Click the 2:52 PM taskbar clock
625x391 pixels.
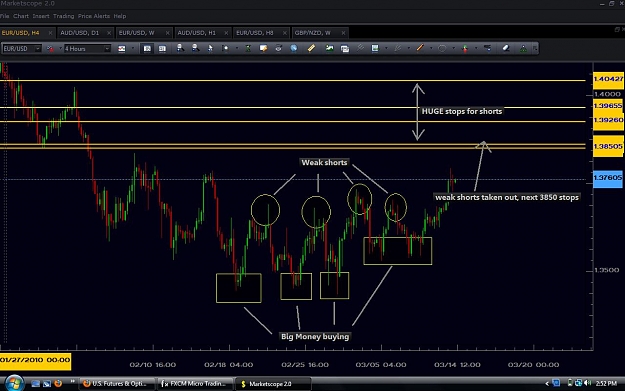click(606, 383)
